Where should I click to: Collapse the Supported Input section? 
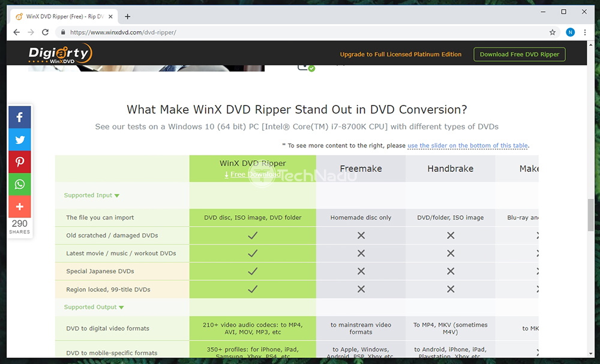coord(91,195)
